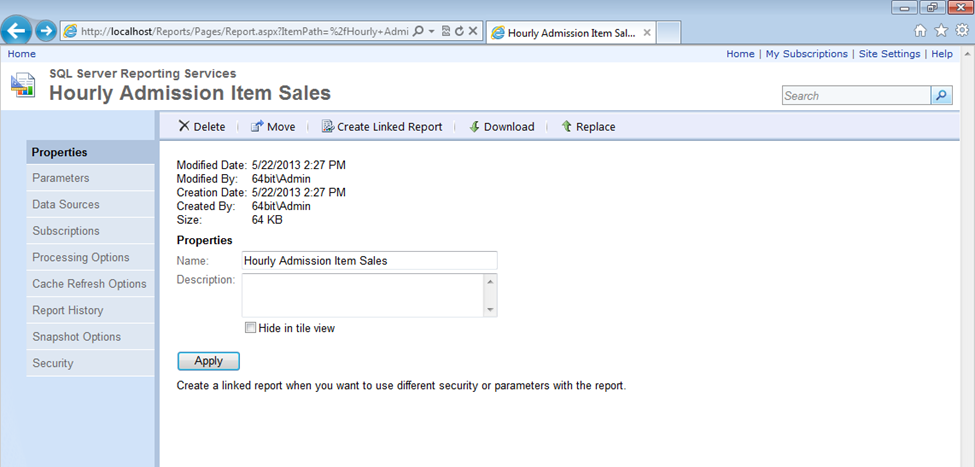Open the Parameters tab in sidebar
This screenshot has height=467, width=975.
61,178
